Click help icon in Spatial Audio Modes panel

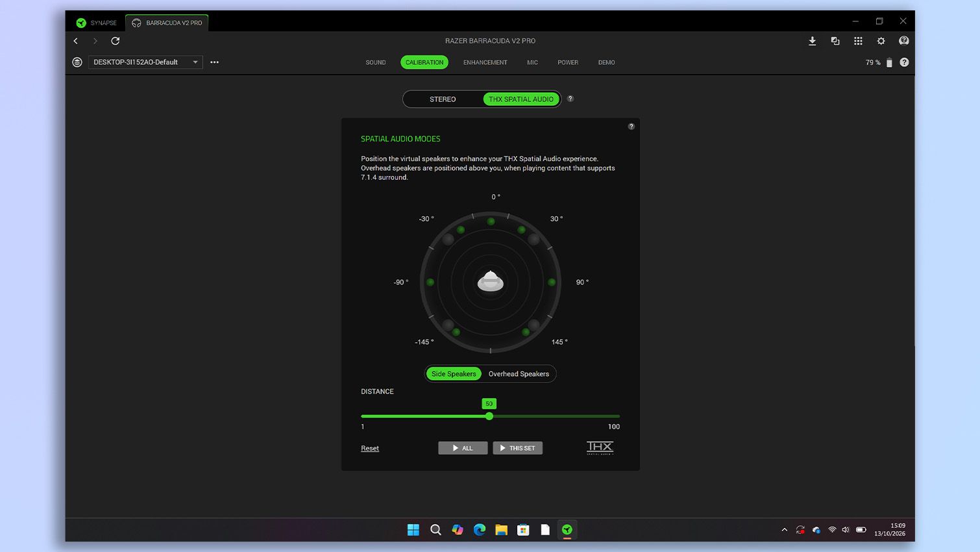[x=631, y=127]
